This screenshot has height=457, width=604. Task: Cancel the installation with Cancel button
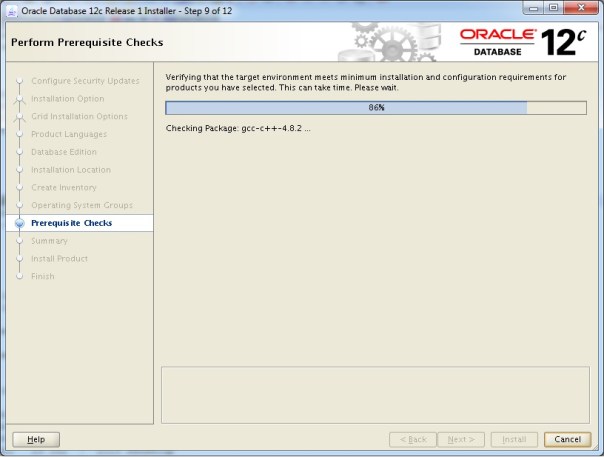[567, 439]
